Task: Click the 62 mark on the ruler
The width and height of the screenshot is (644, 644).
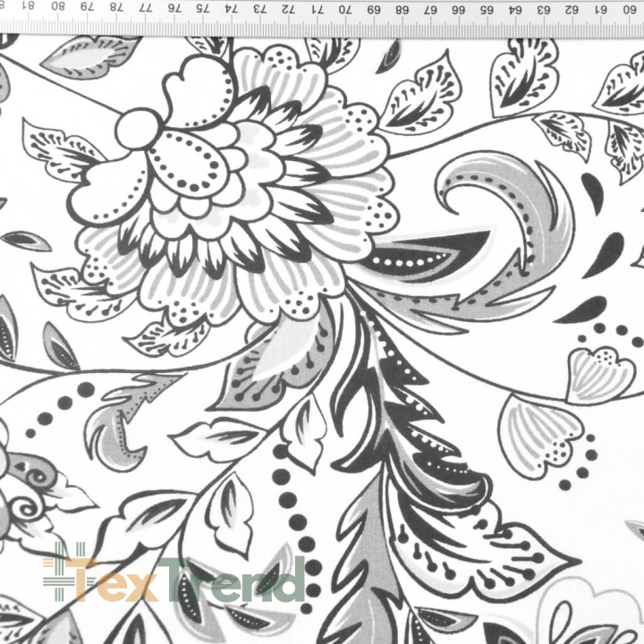Action: click(x=572, y=10)
